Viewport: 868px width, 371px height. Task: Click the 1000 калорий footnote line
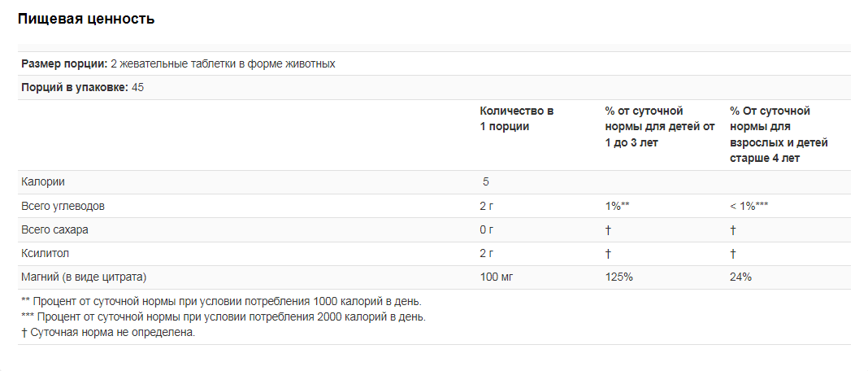point(221,302)
